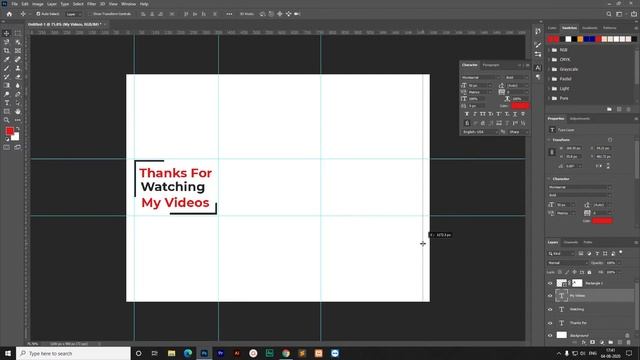
Task: Select the Move tool in the toolbox
Action: (7, 33)
